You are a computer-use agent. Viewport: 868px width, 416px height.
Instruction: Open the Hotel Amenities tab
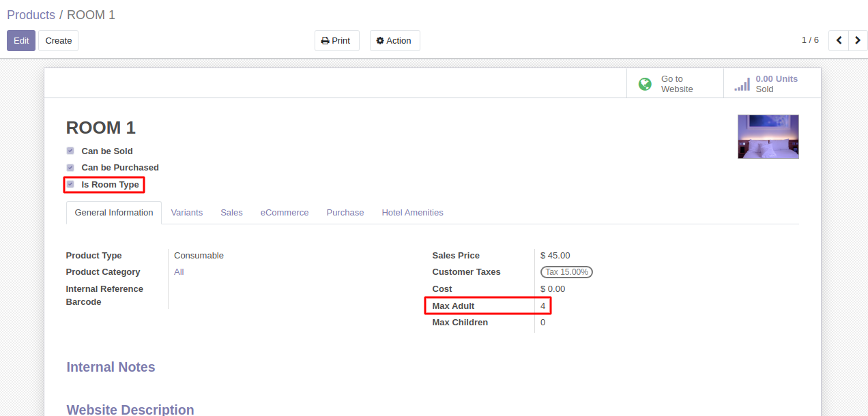pos(412,213)
